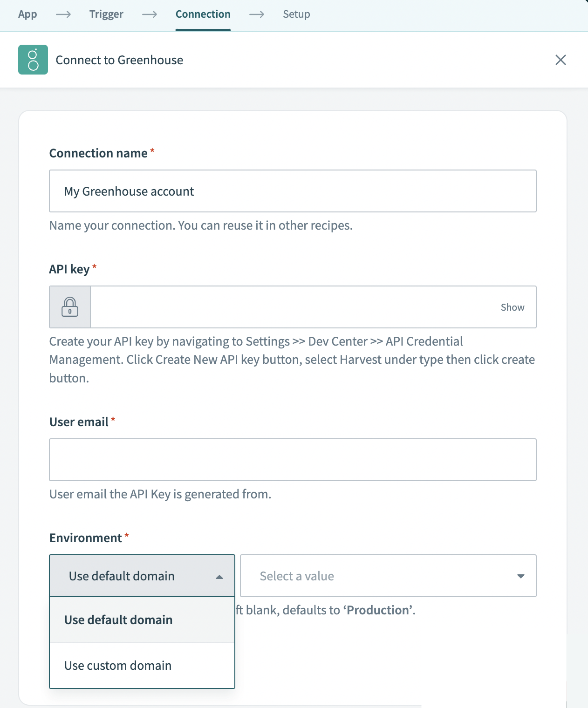Click the lock icon on the API key field
This screenshot has width=588, height=708.
click(69, 307)
